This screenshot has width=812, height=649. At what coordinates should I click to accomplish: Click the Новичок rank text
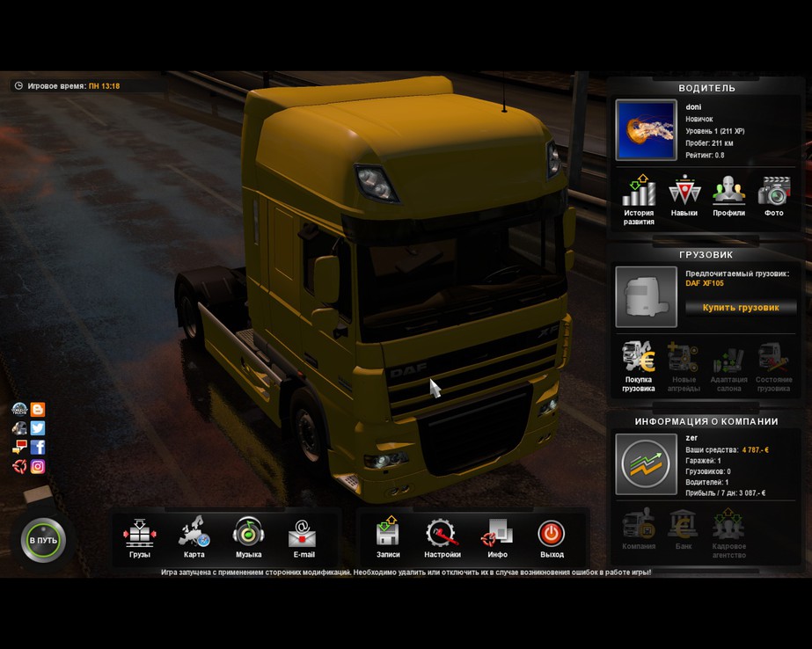pos(699,119)
